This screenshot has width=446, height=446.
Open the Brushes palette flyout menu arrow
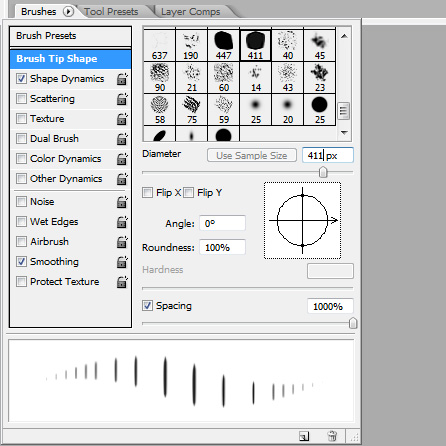(x=68, y=12)
